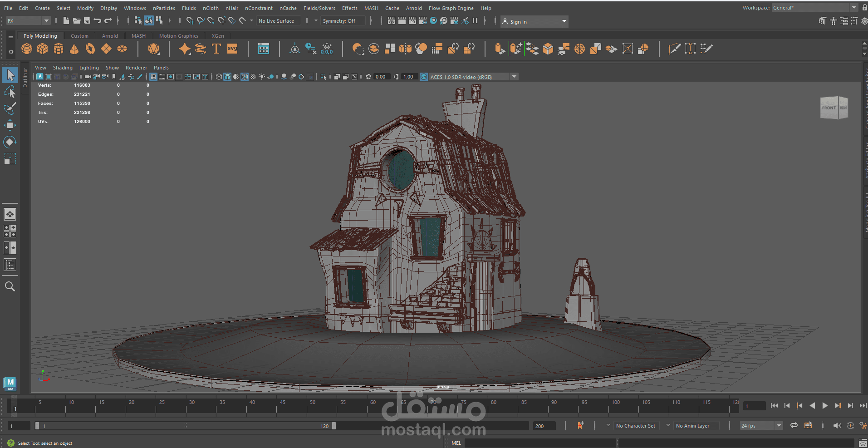Open the SVG tool on the shelf

tap(232, 48)
